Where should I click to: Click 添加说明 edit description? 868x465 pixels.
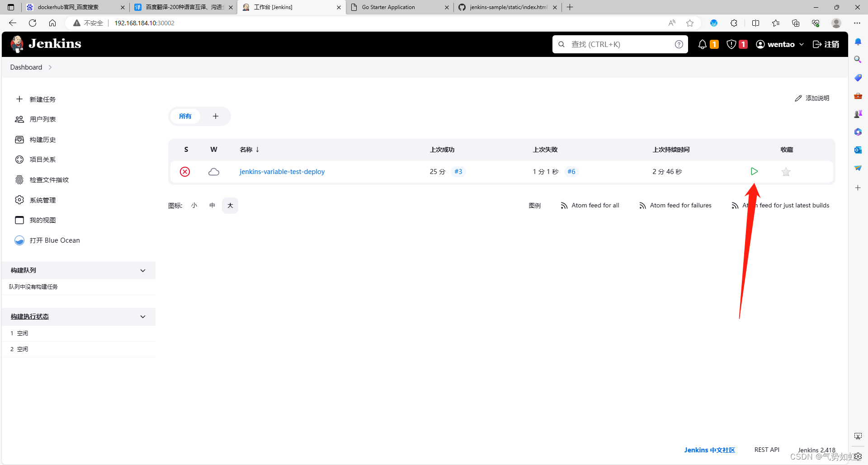[x=812, y=98]
